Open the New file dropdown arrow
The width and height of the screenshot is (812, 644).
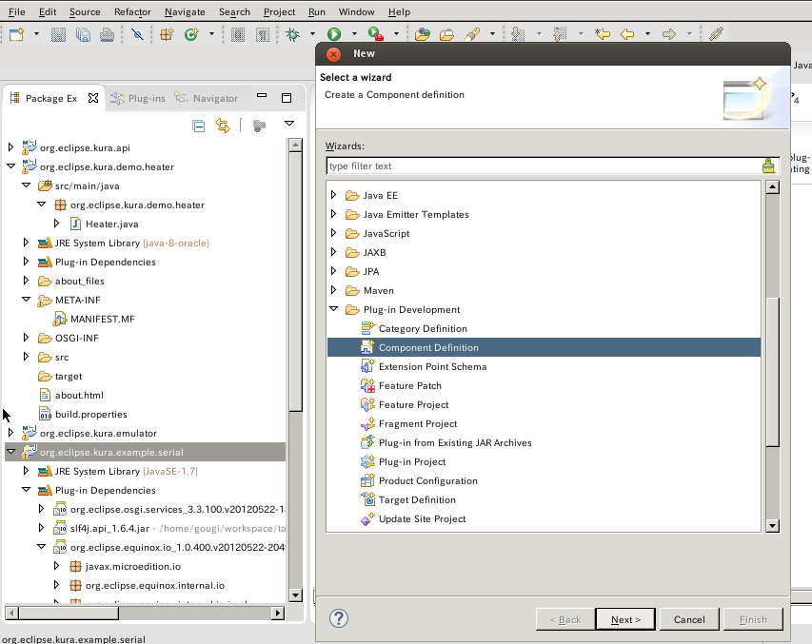click(36, 34)
